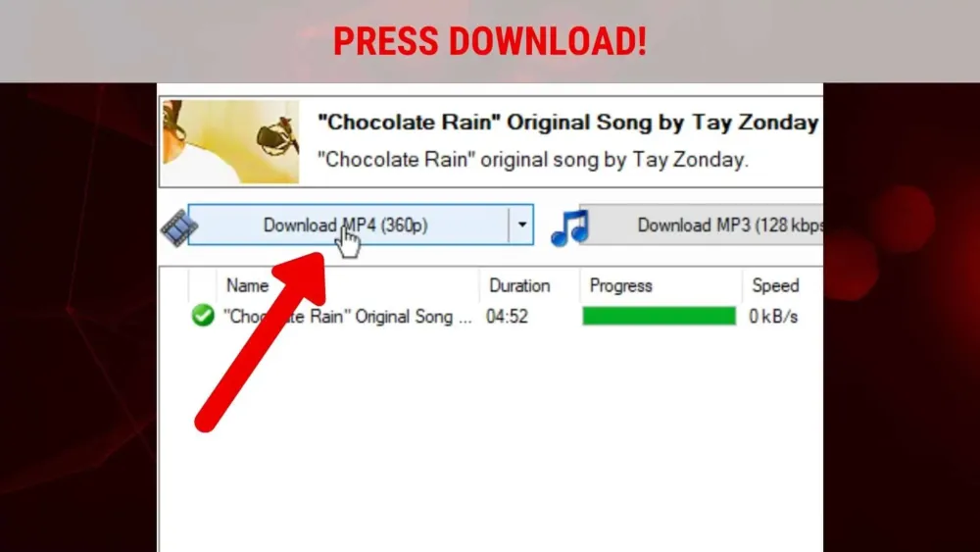980x552 pixels.
Task: Open the Chocolate Rain video thumbnail
Action: tap(231, 142)
